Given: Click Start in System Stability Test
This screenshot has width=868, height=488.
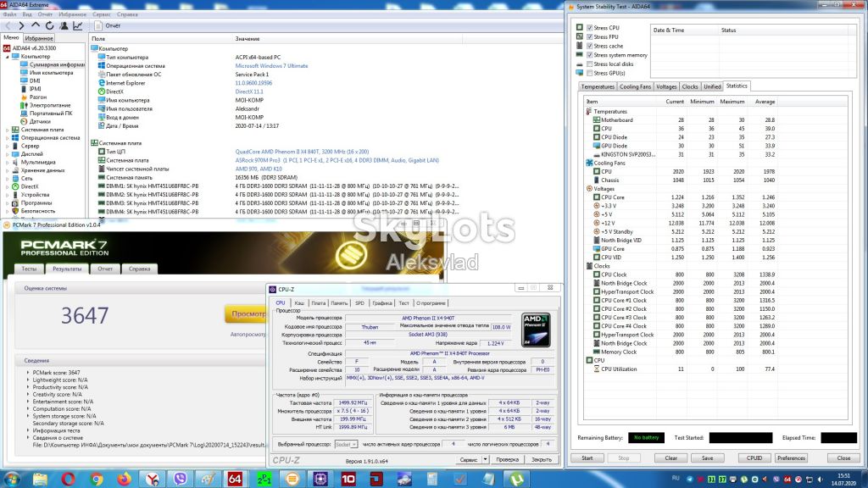Looking at the screenshot, I should pos(587,458).
